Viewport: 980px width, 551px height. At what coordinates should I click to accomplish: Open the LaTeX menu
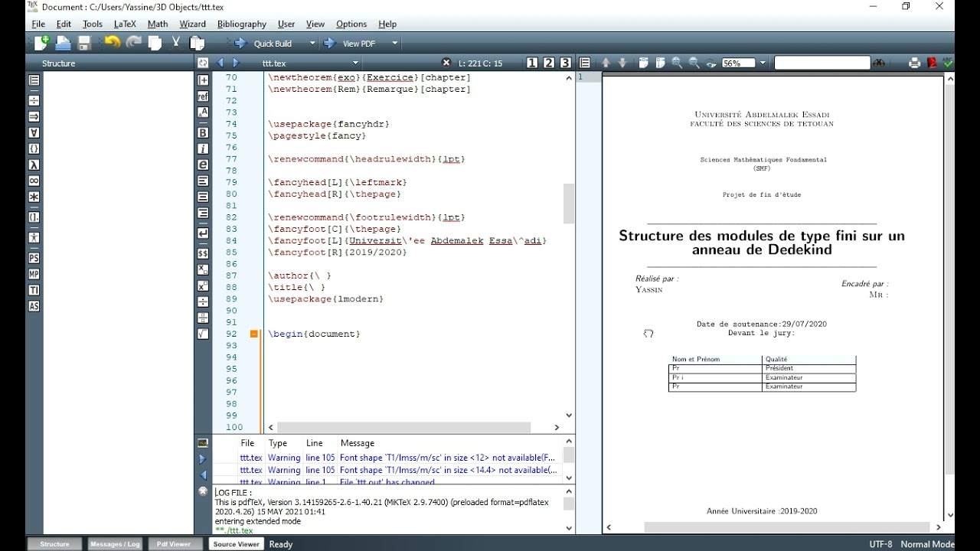click(x=125, y=24)
